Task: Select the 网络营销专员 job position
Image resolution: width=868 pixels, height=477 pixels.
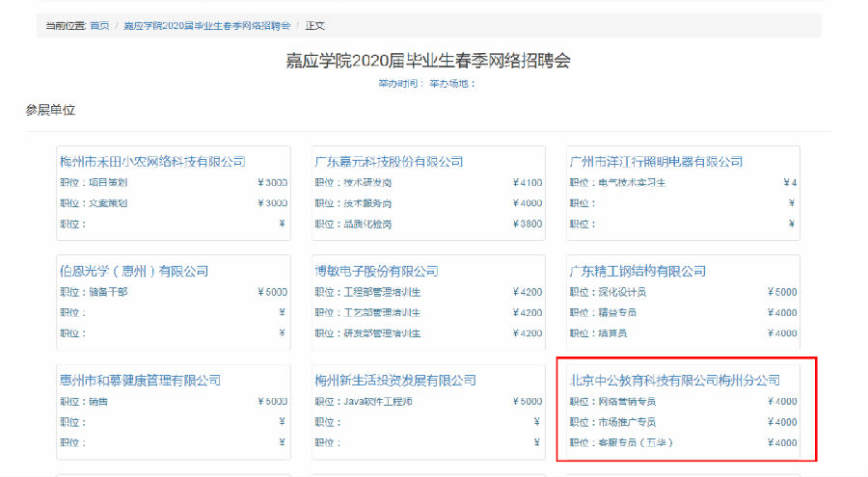Action: (x=627, y=401)
